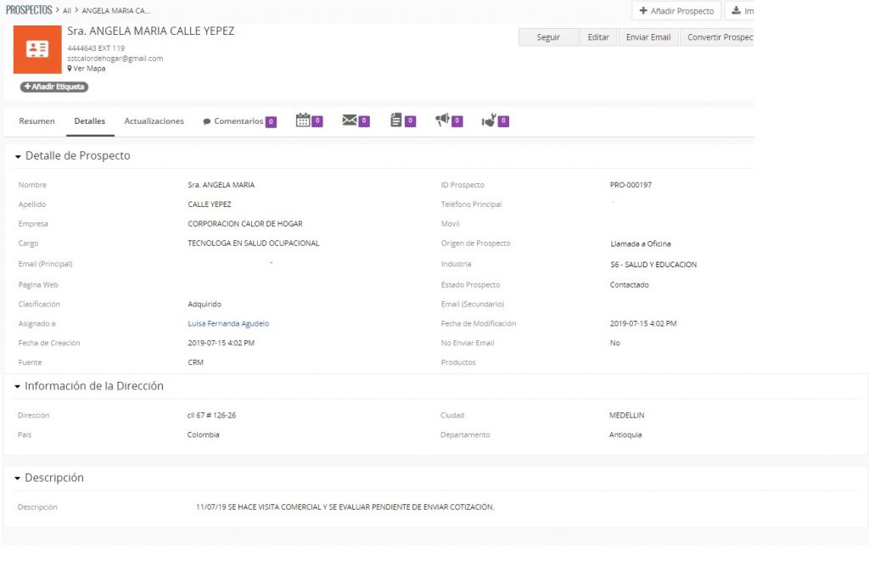The height and width of the screenshot is (588, 869).
Task: Open assigned user Luisa Fernanda Agudelo
Action: [x=227, y=323]
